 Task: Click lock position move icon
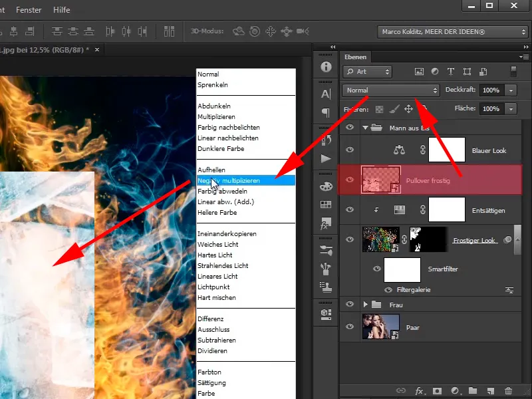tap(408, 109)
